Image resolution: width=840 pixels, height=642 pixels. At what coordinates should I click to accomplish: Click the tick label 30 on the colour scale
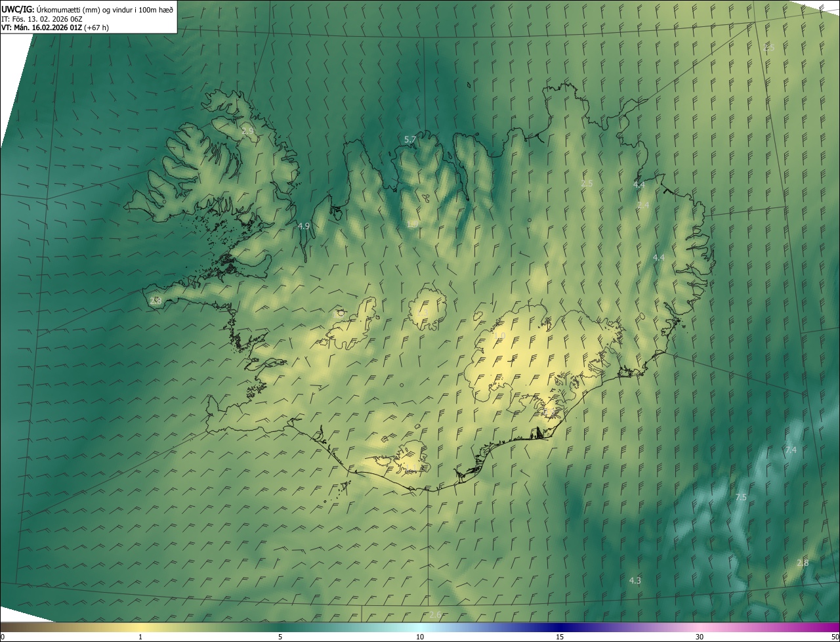(x=700, y=637)
